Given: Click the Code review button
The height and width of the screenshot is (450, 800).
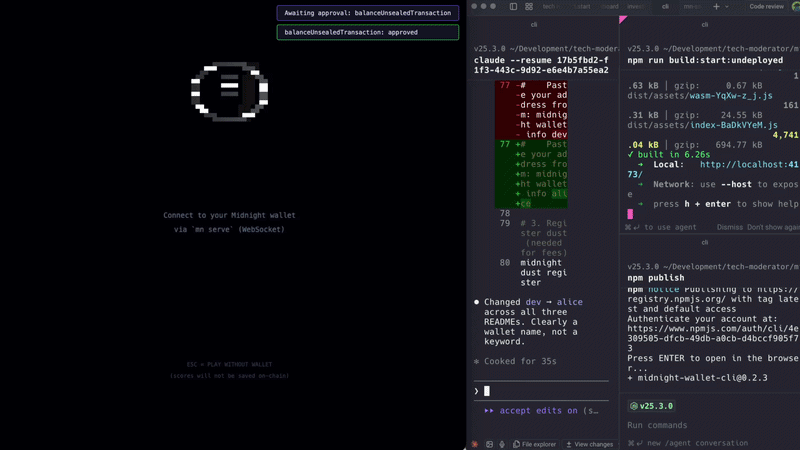Looking at the screenshot, I should [x=766, y=7].
